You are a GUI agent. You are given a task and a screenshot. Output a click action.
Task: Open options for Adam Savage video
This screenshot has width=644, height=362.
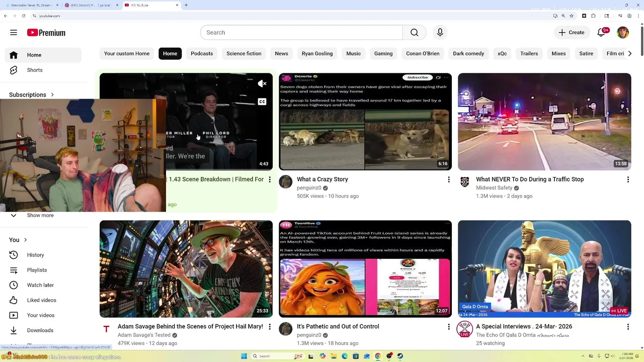pos(270,327)
